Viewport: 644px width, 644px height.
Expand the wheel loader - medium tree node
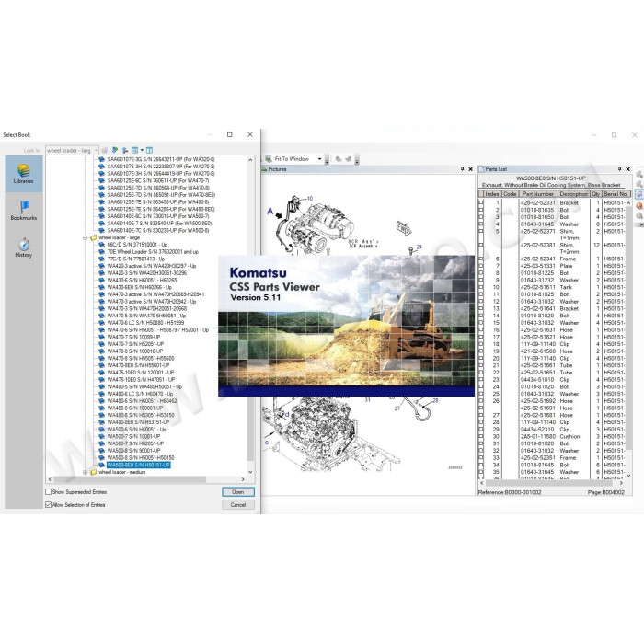tap(86, 472)
